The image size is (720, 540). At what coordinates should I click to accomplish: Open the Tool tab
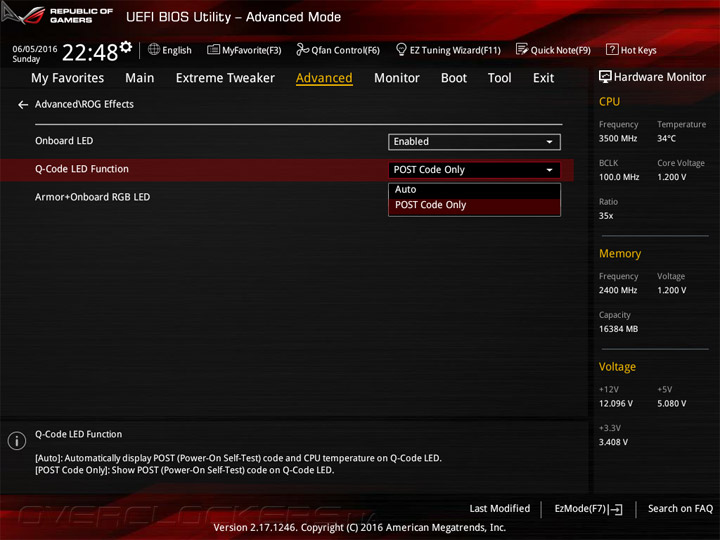click(x=500, y=78)
